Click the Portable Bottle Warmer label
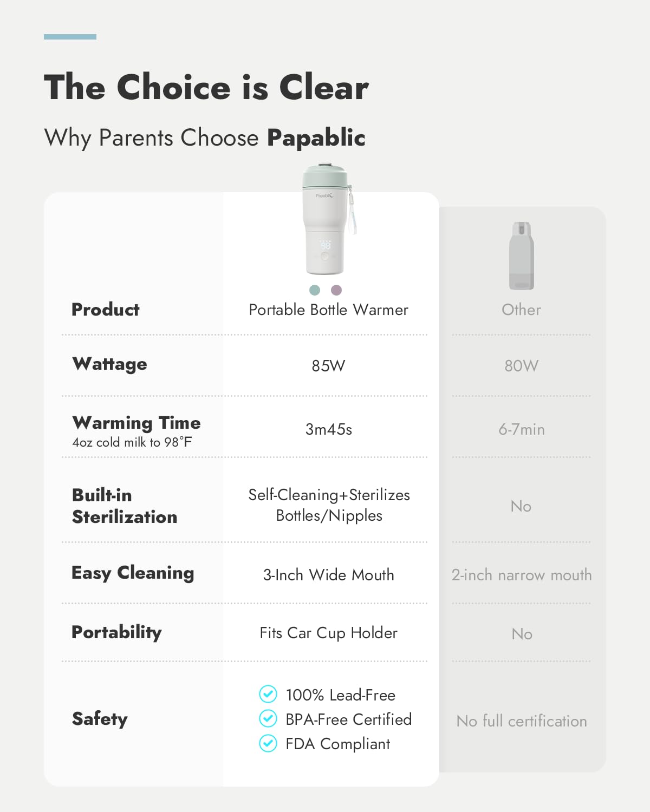The image size is (650, 812). click(328, 310)
